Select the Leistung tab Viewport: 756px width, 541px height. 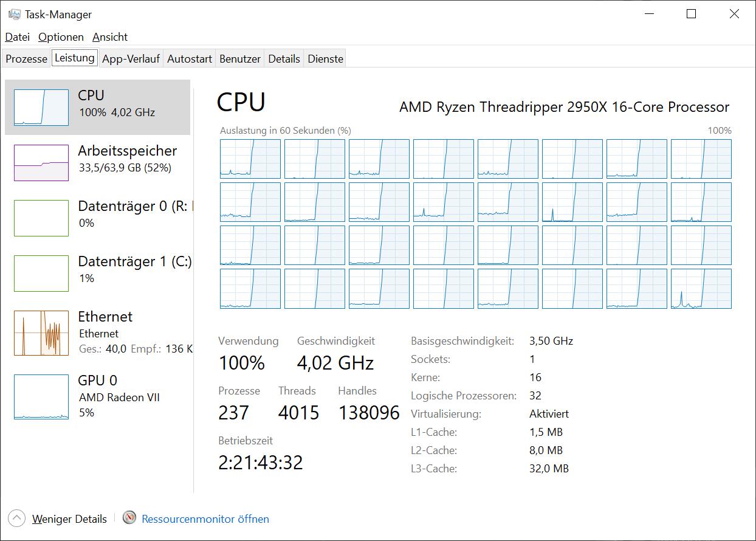75,58
